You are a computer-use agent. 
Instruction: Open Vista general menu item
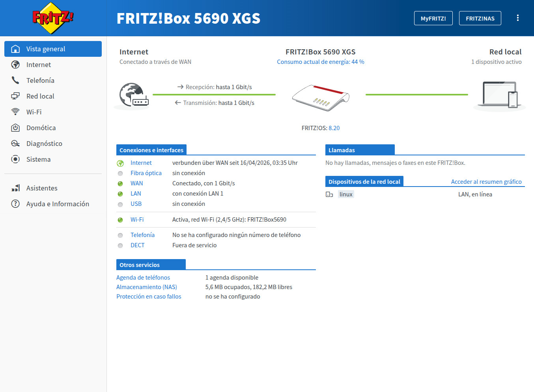coord(53,49)
